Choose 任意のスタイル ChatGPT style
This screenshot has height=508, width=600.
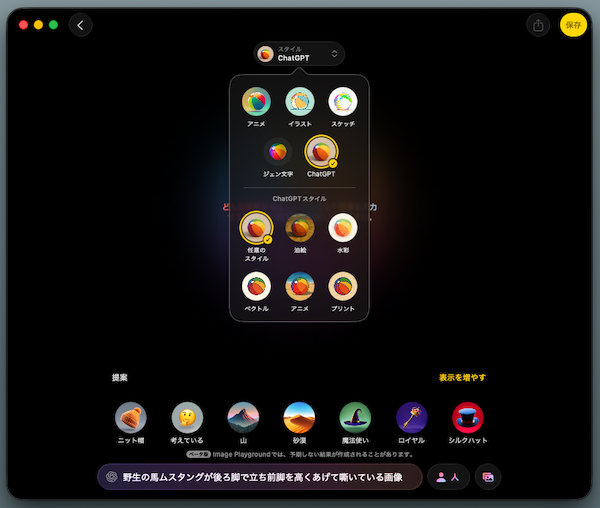[x=256, y=228]
